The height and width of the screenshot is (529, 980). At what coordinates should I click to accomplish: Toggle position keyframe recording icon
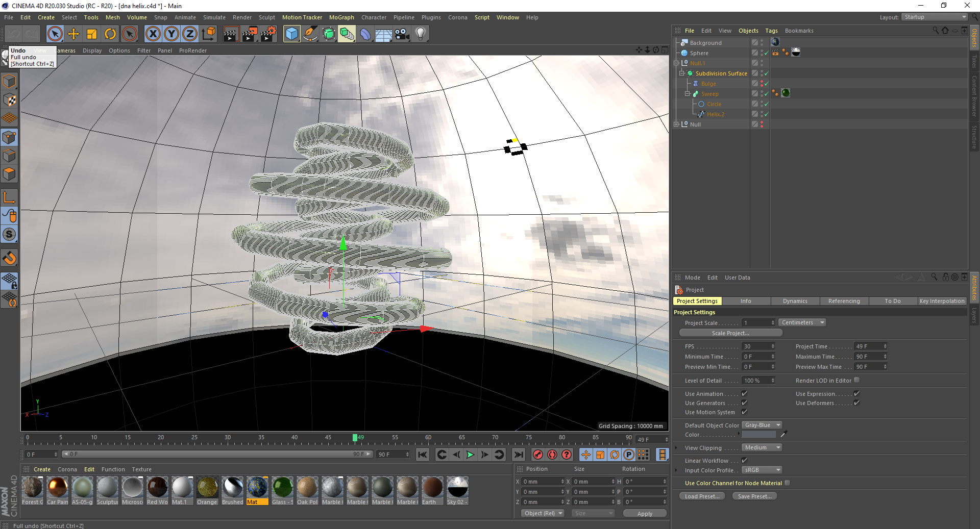586,455
